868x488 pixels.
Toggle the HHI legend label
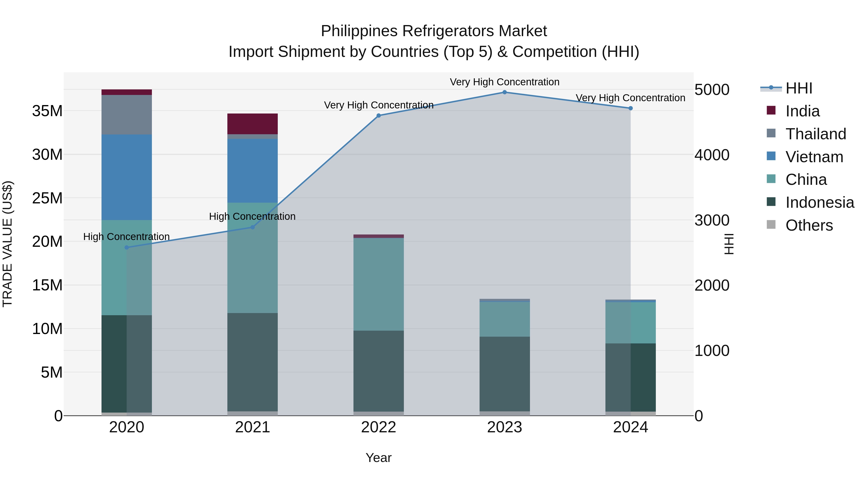799,88
